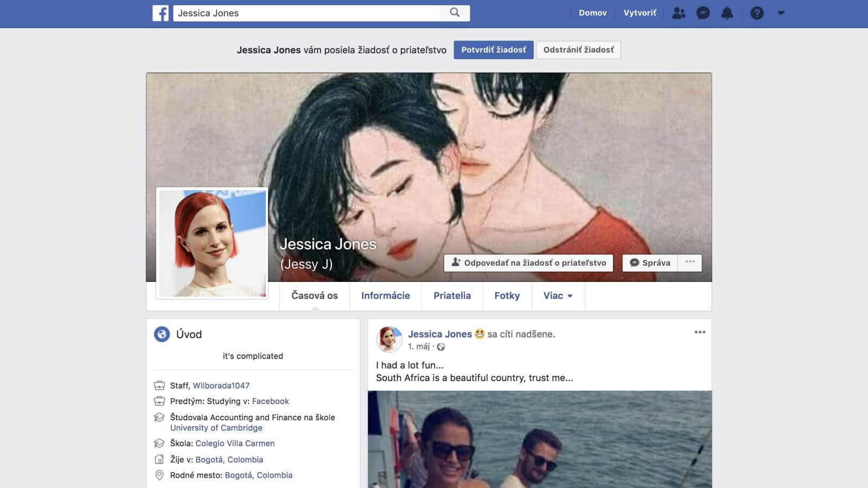Go to Domov in the top bar

coord(592,13)
